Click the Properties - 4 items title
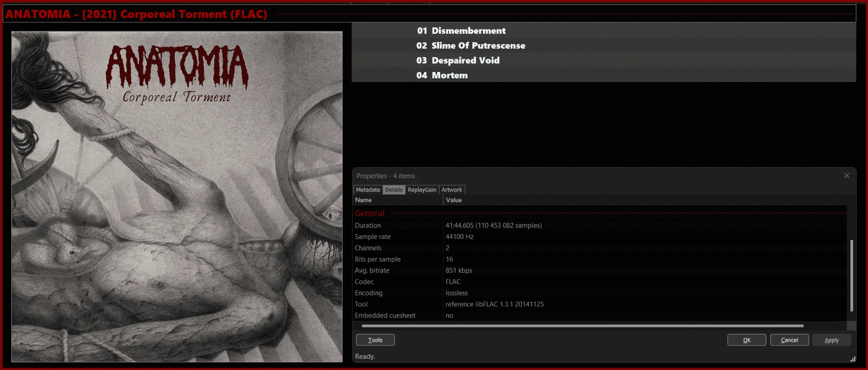Viewport: 868px width, 370px height. pos(385,176)
